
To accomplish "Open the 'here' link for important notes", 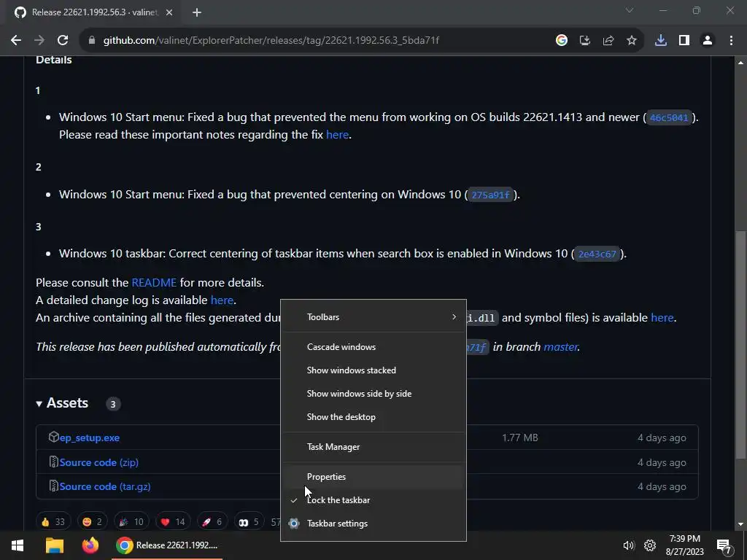I will pyautogui.click(x=337, y=135).
